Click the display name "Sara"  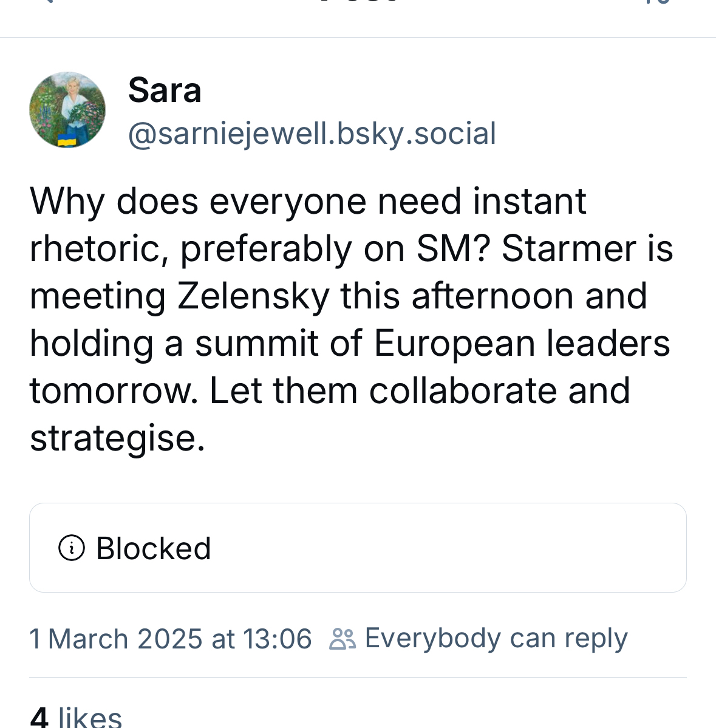pyautogui.click(x=165, y=91)
